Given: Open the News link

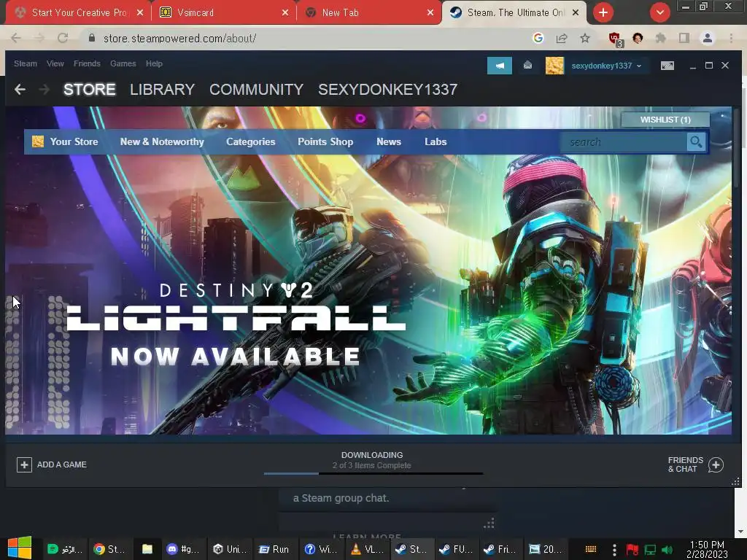Looking at the screenshot, I should pyautogui.click(x=389, y=141).
